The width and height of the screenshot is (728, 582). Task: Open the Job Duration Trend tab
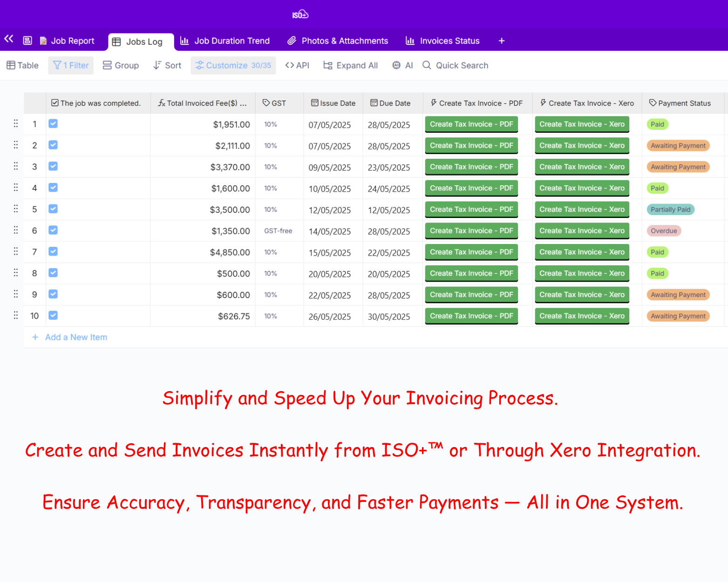tap(225, 41)
